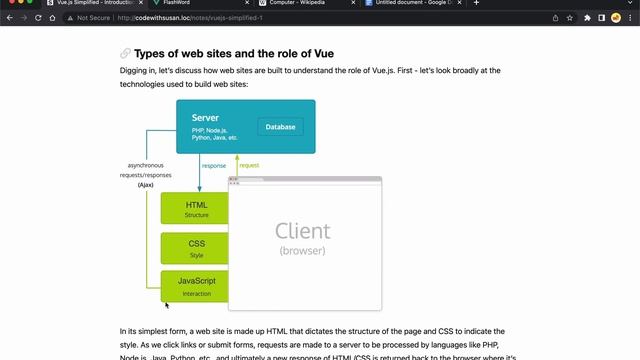This screenshot has height=360, width=640.
Task: Click the heading Types of web sites
Action: coord(234,53)
